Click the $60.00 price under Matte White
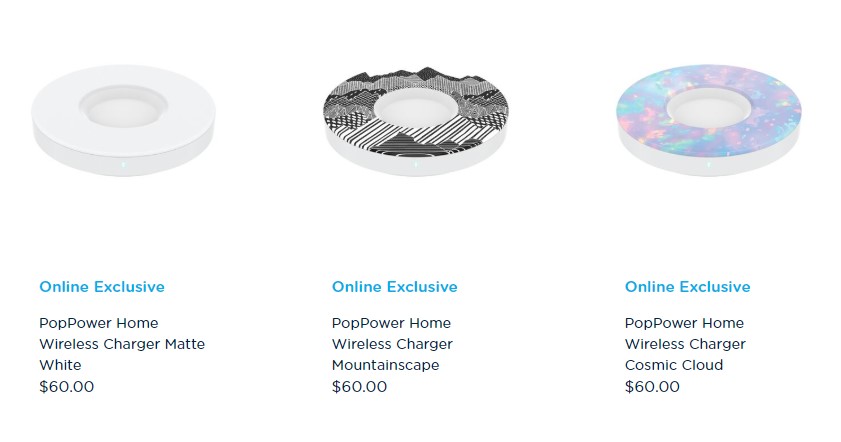The height and width of the screenshot is (442, 841). point(66,386)
